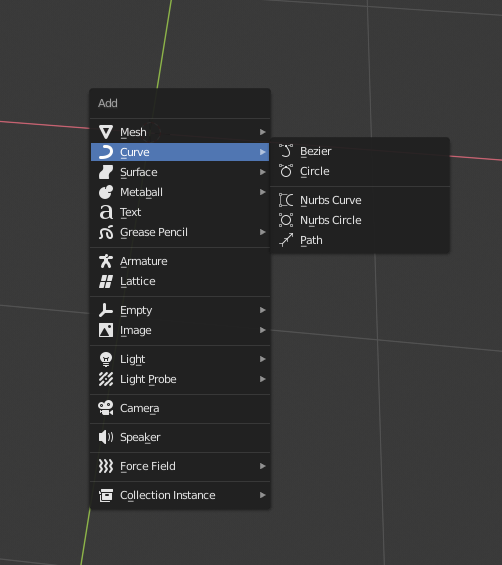Open the Light menu entry

[180, 359]
